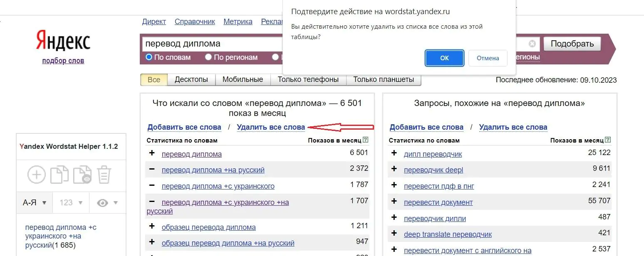Add 'дипл переводчик' with plus icon

(x=394, y=153)
